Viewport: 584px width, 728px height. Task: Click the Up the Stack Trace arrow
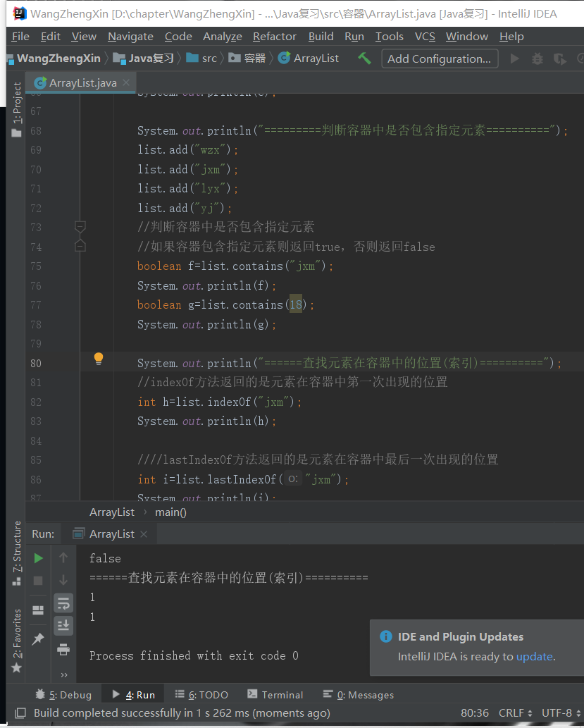[63, 557]
